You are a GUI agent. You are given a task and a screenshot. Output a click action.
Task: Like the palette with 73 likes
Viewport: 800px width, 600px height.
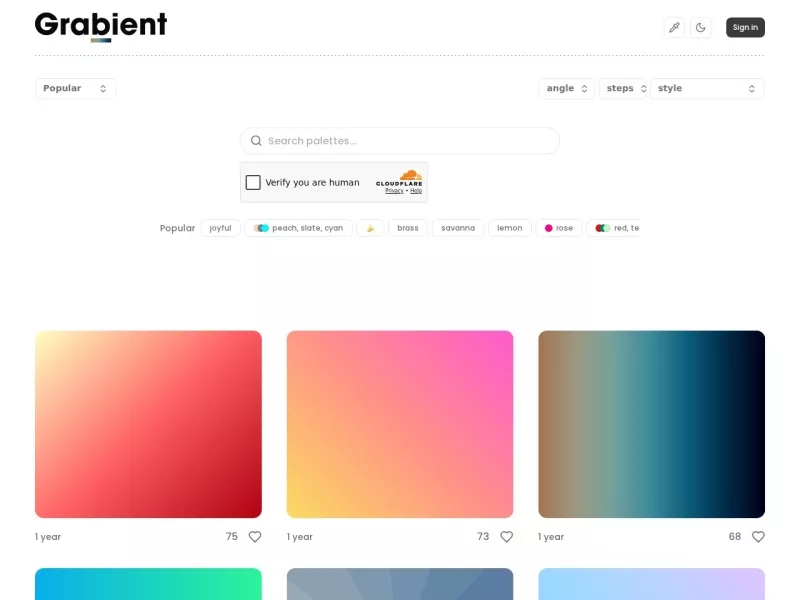pyautogui.click(x=507, y=537)
